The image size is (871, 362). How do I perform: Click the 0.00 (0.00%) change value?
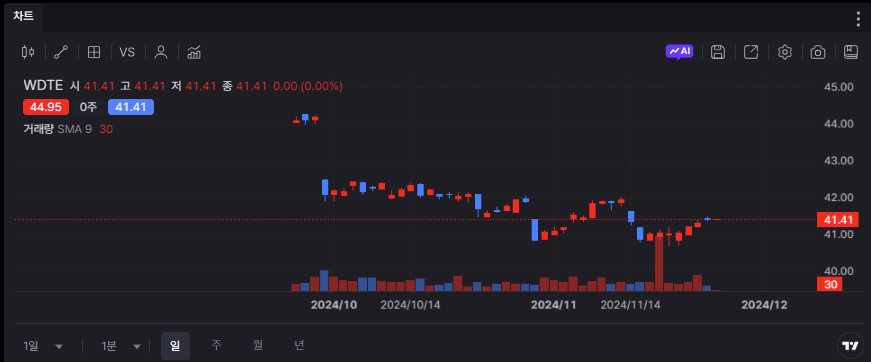tap(308, 86)
